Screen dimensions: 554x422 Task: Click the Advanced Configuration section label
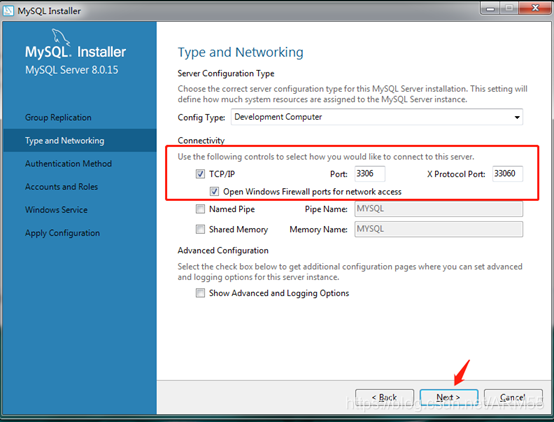click(x=223, y=251)
